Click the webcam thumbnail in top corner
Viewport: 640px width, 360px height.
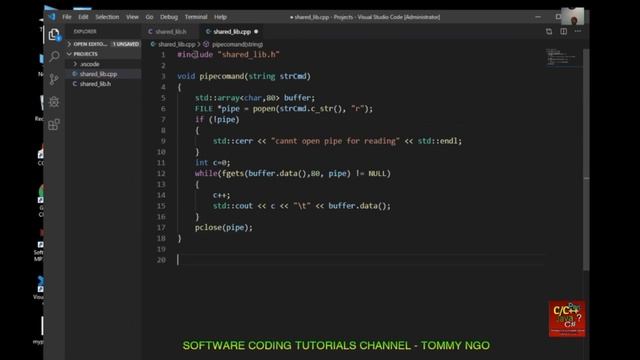pos(573,16)
